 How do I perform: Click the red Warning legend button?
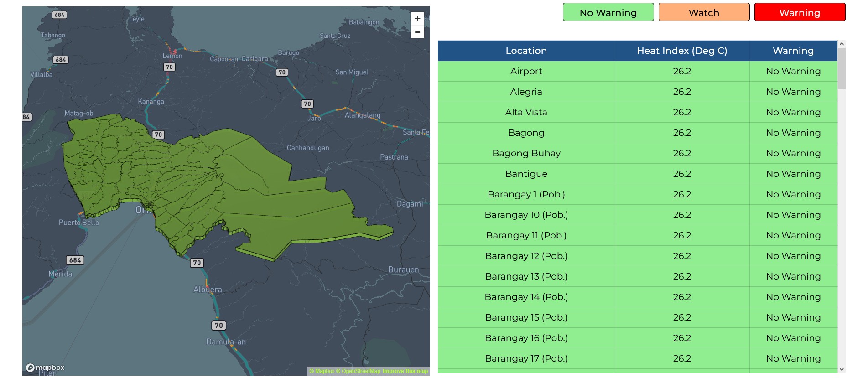coord(800,12)
